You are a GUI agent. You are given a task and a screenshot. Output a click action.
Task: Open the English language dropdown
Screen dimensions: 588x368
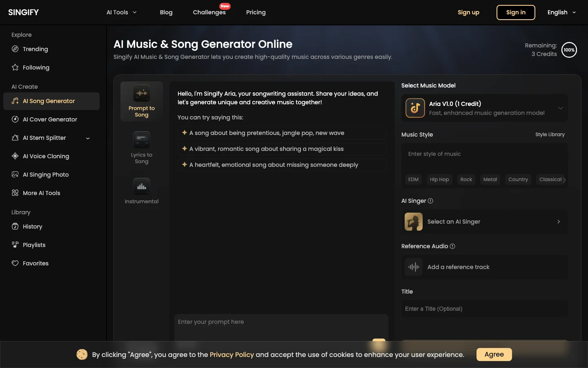click(x=562, y=12)
